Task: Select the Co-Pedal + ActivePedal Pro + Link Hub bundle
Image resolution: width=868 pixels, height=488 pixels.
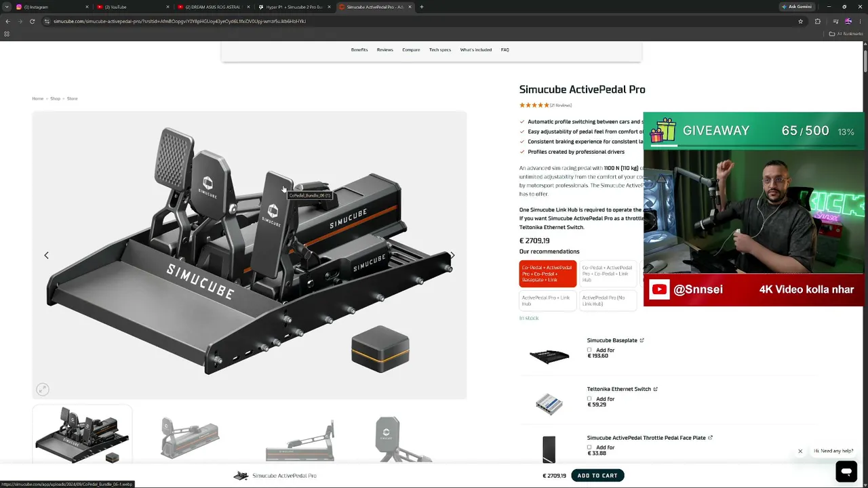Action: click(x=608, y=274)
